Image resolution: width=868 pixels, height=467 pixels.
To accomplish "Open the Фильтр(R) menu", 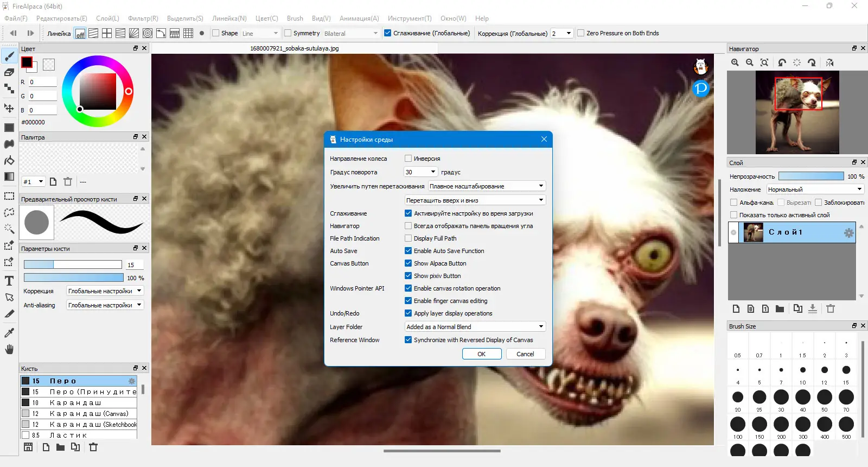I will point(143,18).
